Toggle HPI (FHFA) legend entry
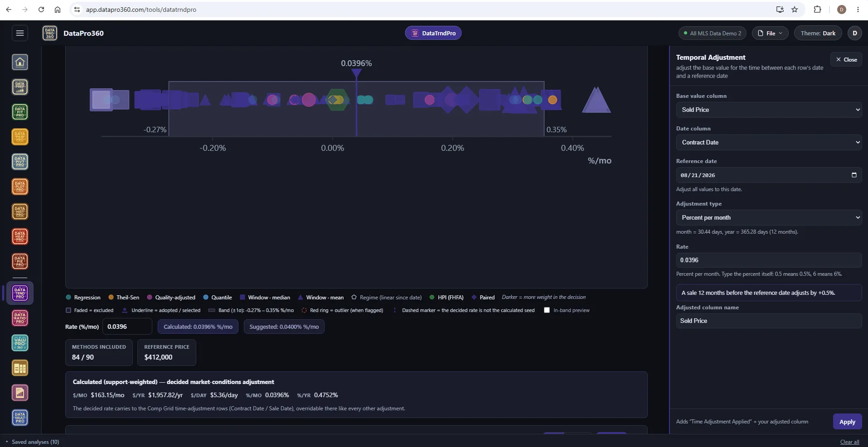Screen dimensions: 868x447 (x=446, y=298)
